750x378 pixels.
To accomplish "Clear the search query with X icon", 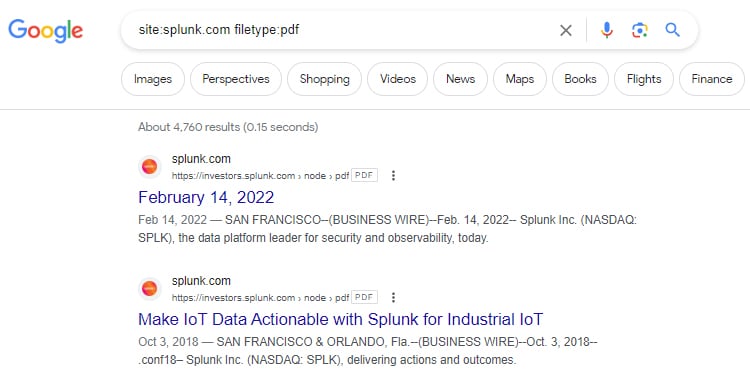I will tap(565, 30).
